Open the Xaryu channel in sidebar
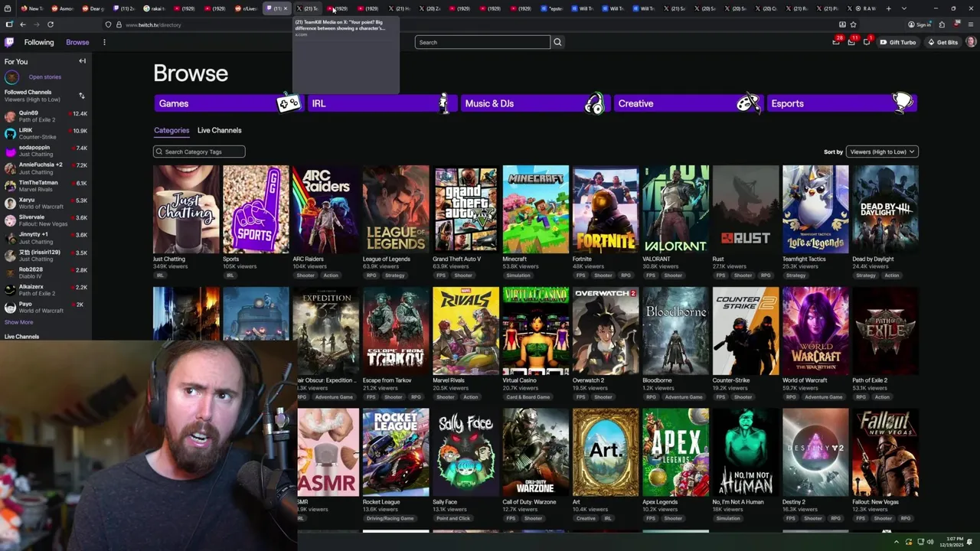The height and width of the screenshot is (551, 980). pos(46,203)
